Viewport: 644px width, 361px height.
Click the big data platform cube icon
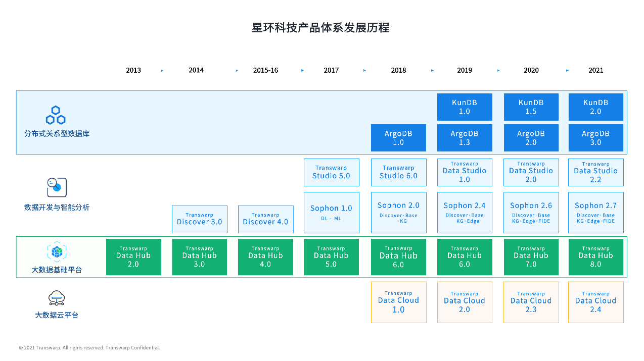tap(57, 252)
